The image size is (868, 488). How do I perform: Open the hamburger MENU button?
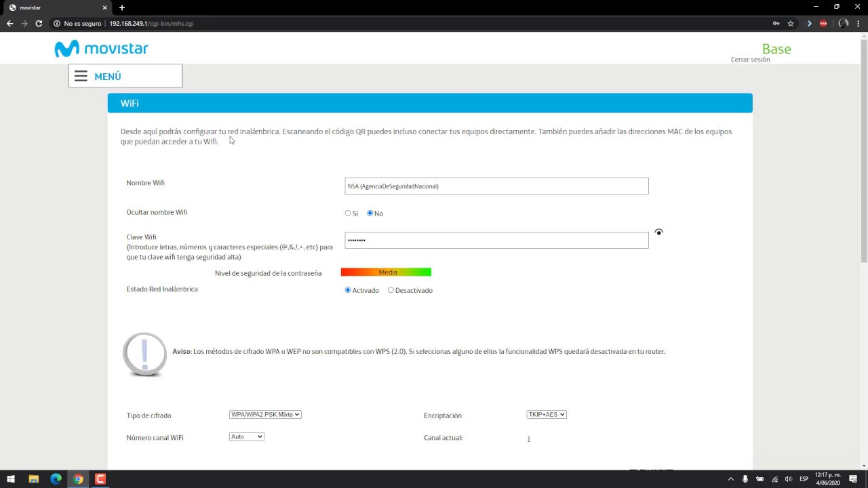pyautogui.click(x=125, y=76)
